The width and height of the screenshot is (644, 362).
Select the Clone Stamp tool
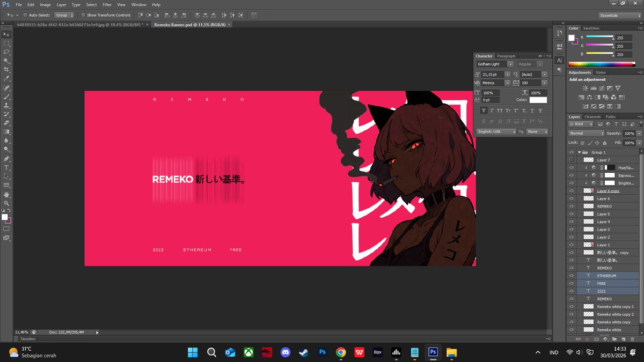[6, 105]
